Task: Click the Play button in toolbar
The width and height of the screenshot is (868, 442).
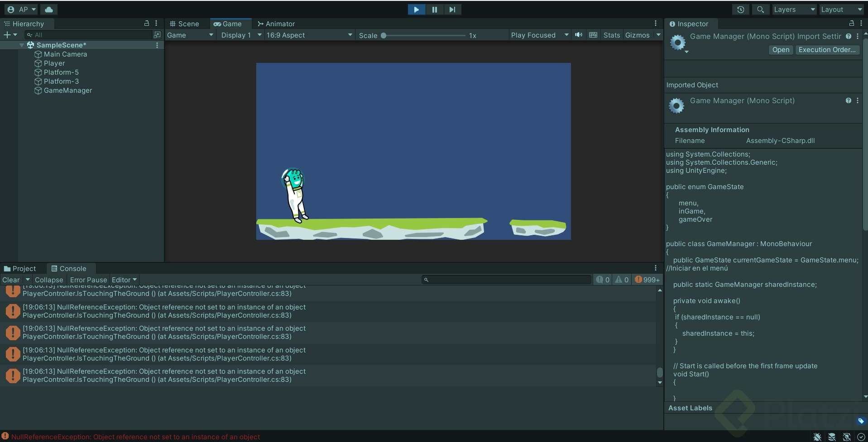Action: pyautogui.click(x=416, y=10)
